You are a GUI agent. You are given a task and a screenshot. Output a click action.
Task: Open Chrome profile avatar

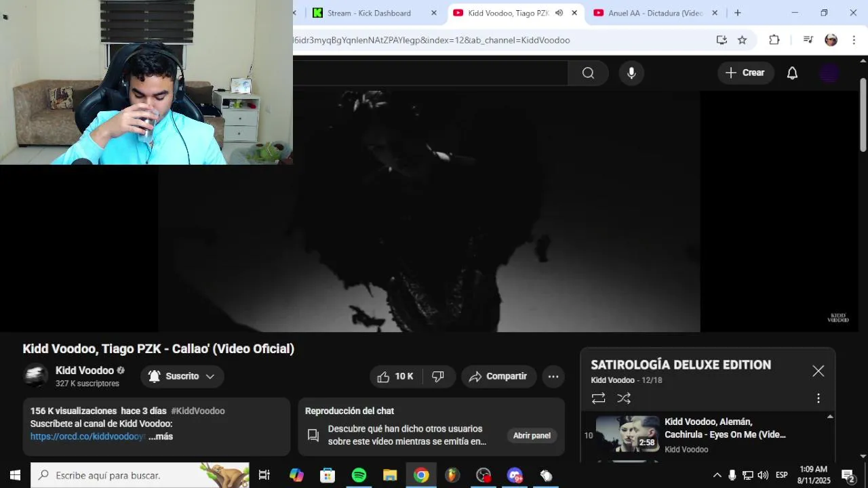[x=831, y=40]
